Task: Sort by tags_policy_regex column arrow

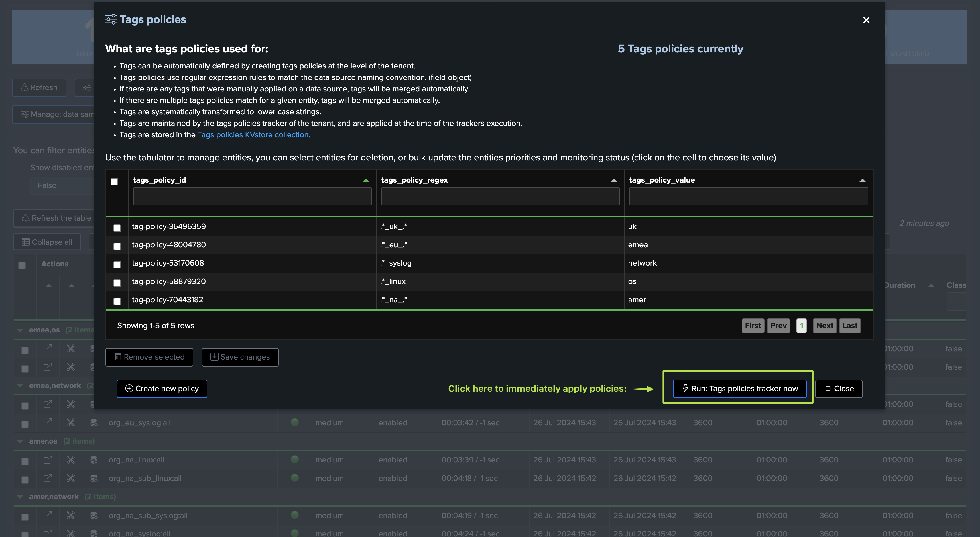Action: click(x=614, y=181)
